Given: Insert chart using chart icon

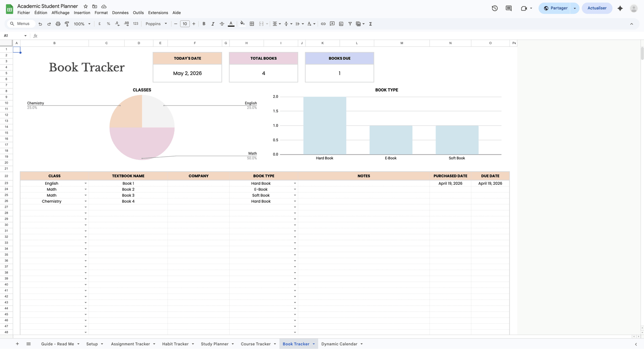Looking at the screenshot, I should point(341,24).
